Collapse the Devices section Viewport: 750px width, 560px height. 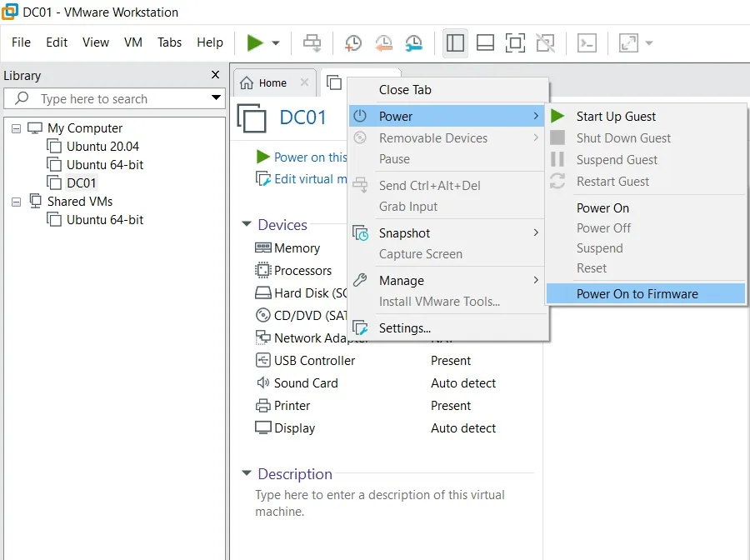coord(247,224)
